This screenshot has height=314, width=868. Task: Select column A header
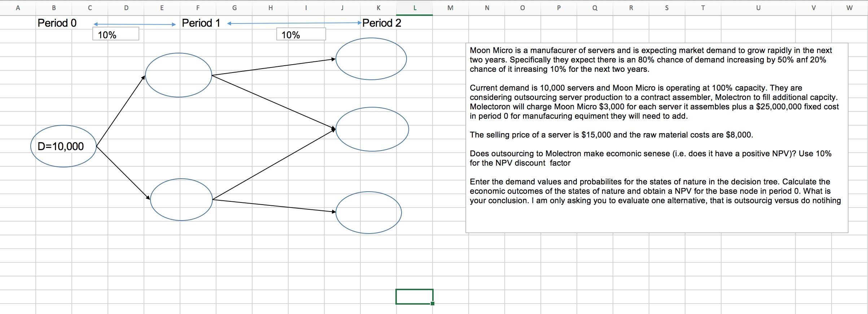point(18,8)
